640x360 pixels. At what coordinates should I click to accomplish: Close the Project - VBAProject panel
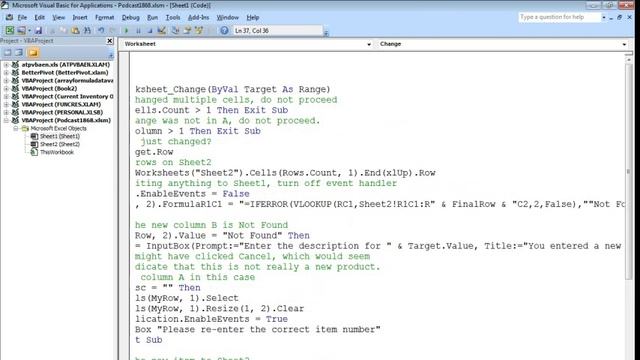click(109, 41)
